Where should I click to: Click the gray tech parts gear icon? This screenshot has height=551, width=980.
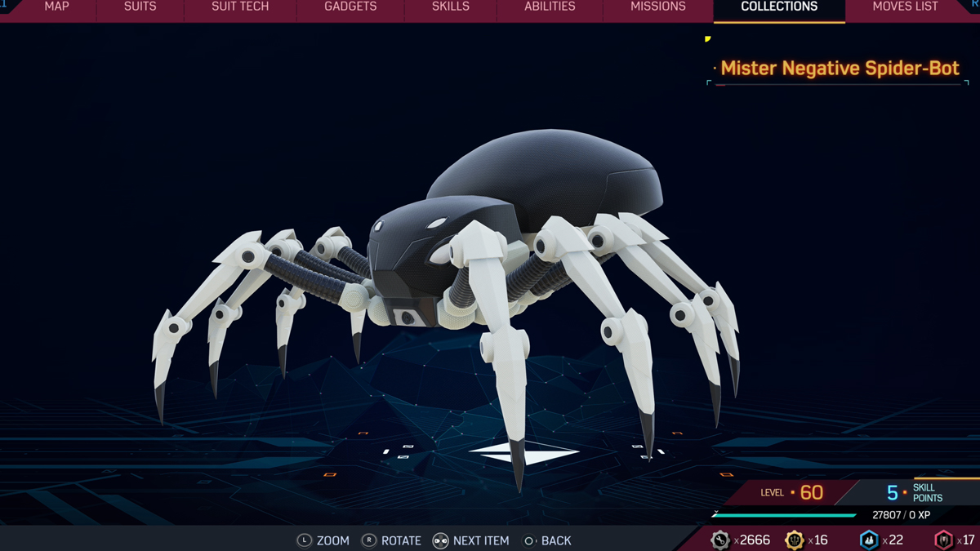point(719,540)
